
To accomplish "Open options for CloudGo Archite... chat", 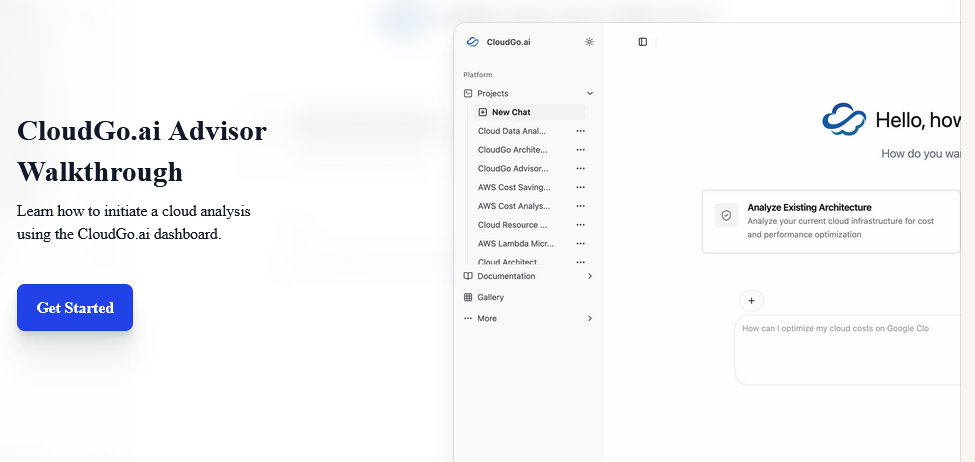I will pos(581,150).
